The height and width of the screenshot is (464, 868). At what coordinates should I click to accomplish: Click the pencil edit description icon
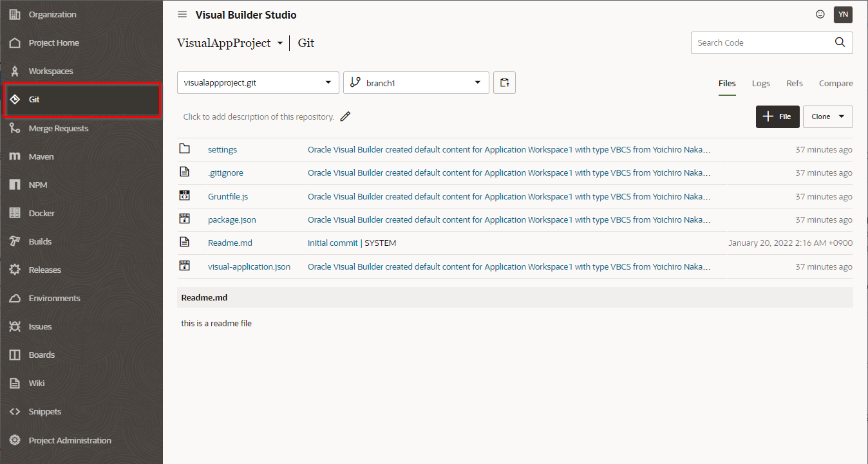(x=346, y=116)
